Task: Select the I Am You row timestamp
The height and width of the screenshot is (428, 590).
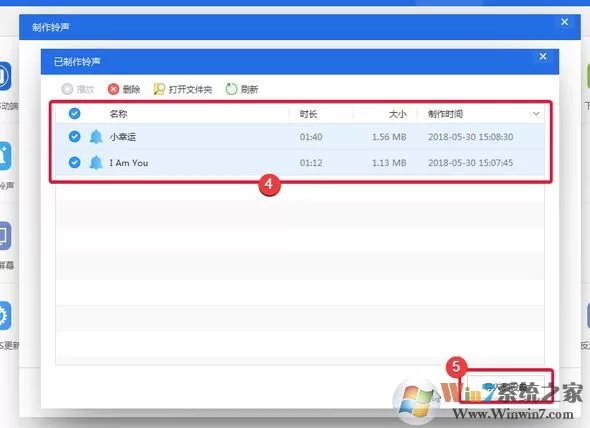Action: click(470, 163)
